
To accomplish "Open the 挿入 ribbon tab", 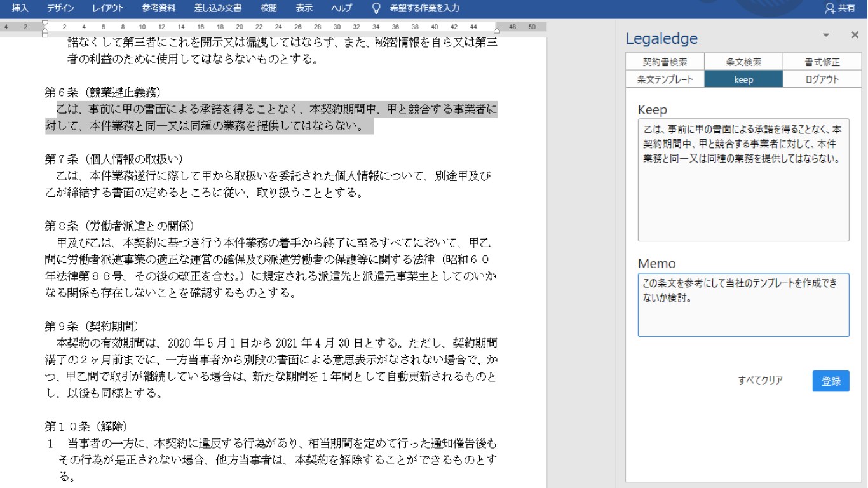I will (x=20, y=8).
